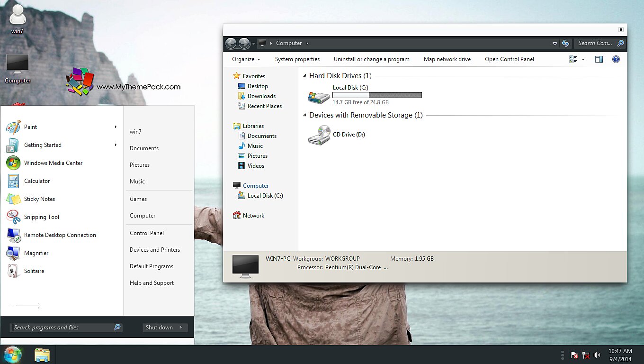The width and height of the screenshot is (644, 364).
Task: Open Devices and Printers
Action: [155, 250]
